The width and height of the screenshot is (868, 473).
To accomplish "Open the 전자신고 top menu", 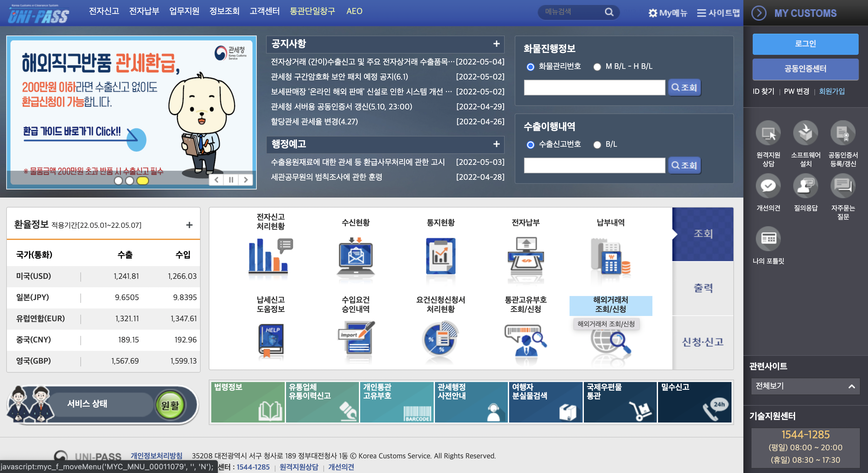I will point(104,11).
